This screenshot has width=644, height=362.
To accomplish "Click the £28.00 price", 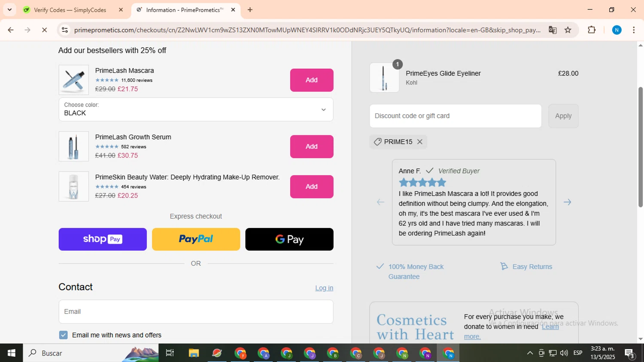I will coord(568,73).
